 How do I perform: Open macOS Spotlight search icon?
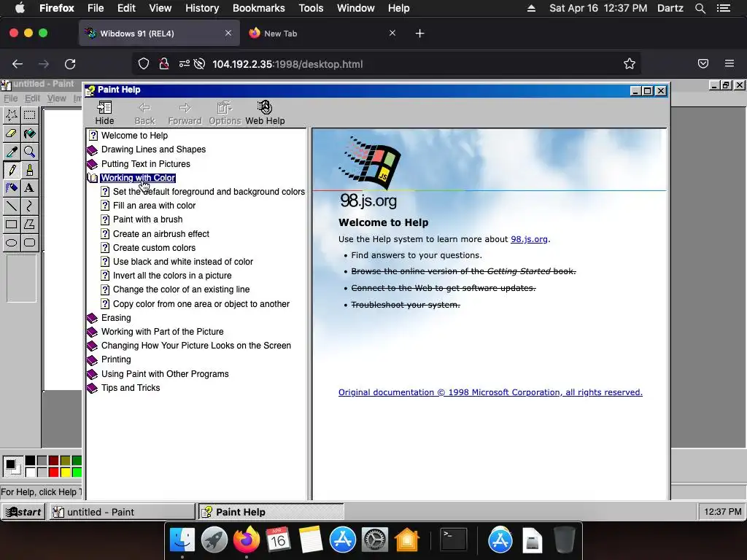pos(700,8)
